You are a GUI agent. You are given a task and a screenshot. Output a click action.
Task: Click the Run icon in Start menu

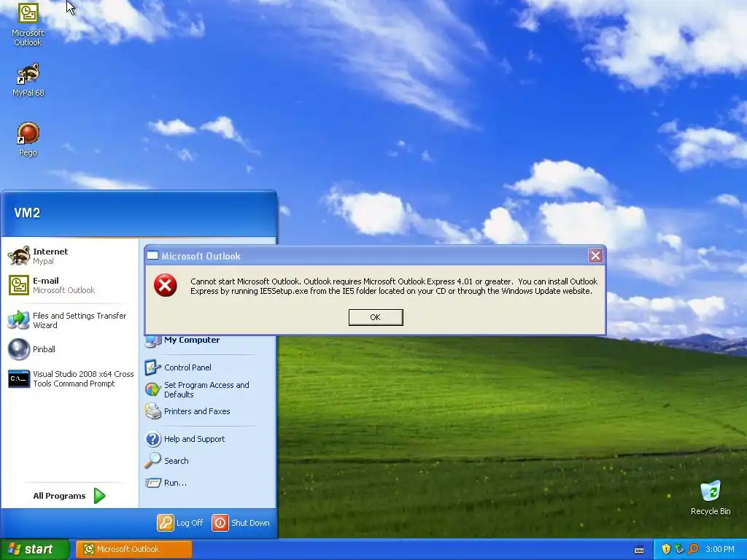153,483
